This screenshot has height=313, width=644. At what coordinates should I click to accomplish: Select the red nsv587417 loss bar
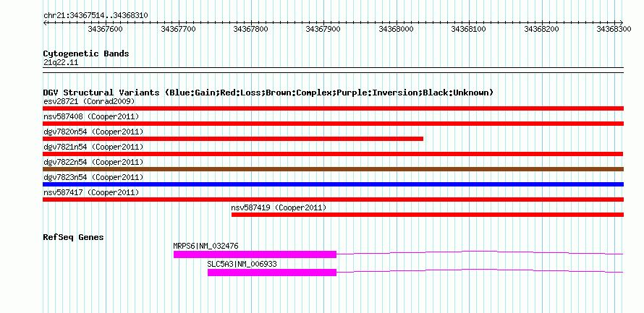pos(333,200)
